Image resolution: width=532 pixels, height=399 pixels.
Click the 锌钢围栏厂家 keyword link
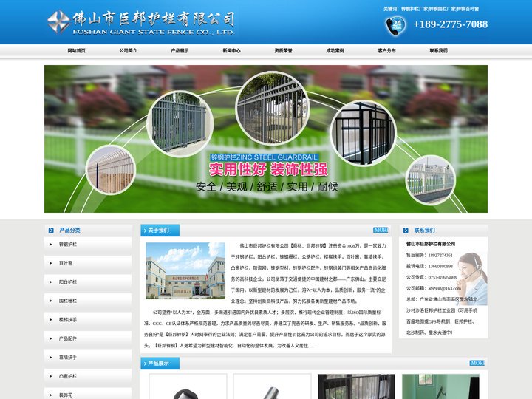pyautogui.click(x=442, y=9)
